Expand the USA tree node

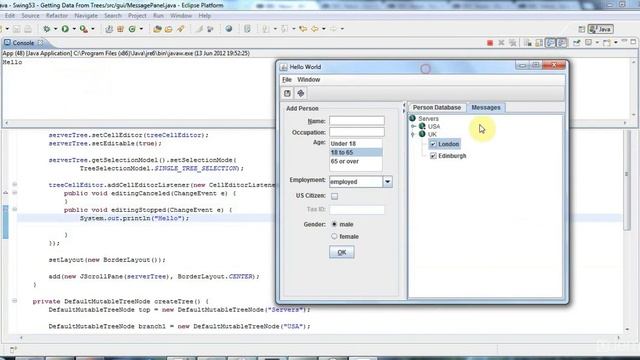[413, 127]
